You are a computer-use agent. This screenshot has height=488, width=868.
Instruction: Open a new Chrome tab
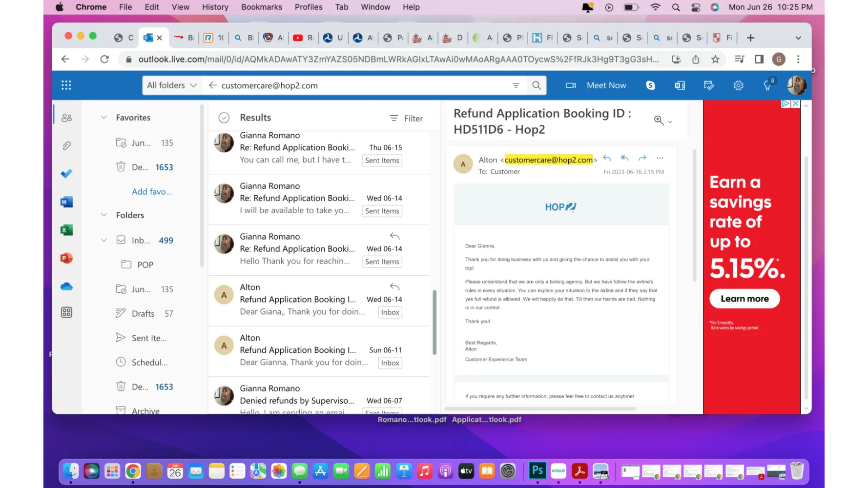pos(750,38)
